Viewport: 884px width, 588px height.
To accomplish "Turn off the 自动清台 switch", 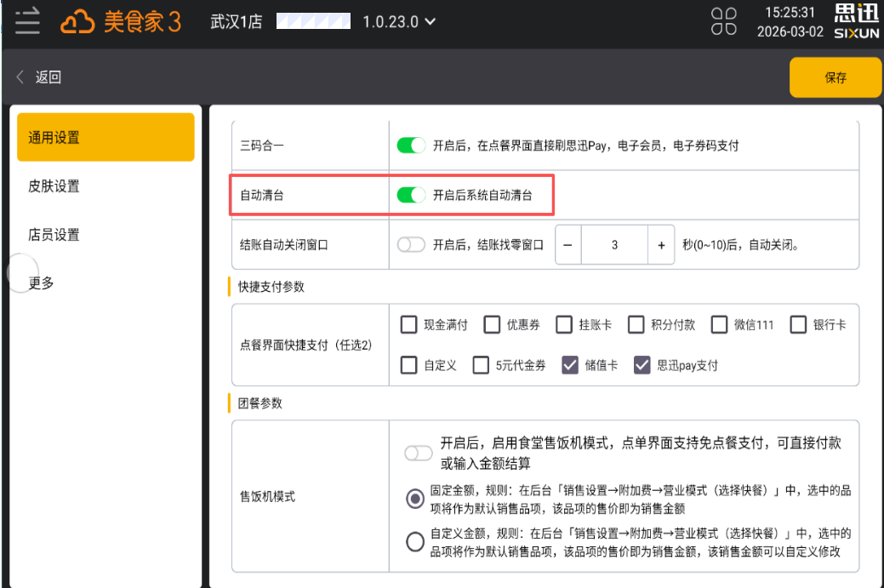I will (411, 195).
